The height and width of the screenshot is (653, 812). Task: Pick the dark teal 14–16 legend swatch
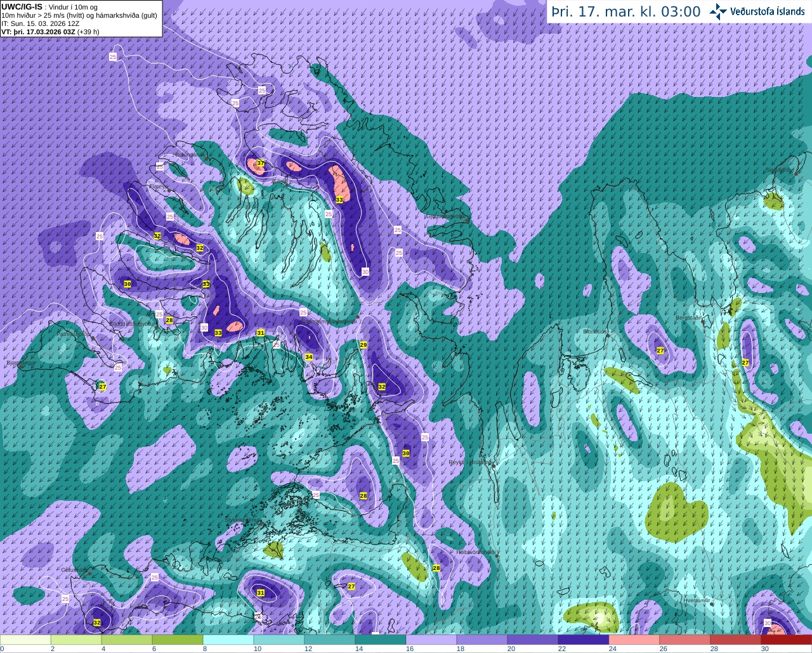pos(381,640)
